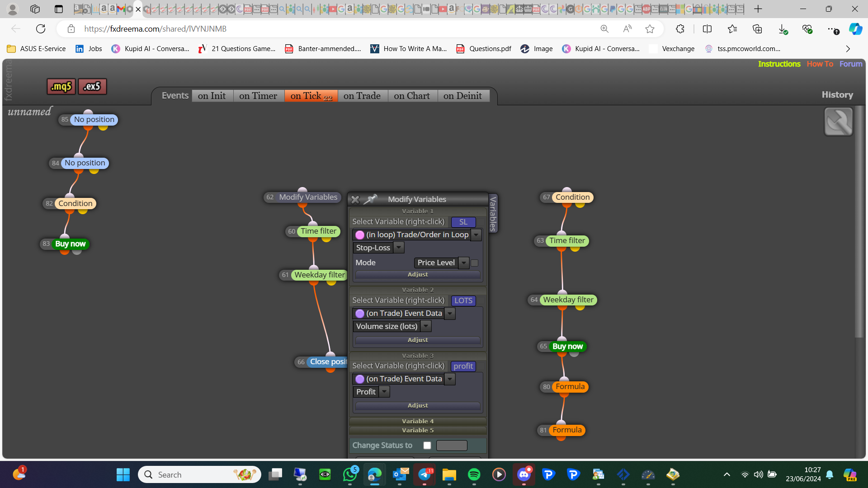The height and width of the screenshot is (488, 868).
Task: Zoom the page with magnifier icon
Action: pyautogui.click(x=604, y=29)
